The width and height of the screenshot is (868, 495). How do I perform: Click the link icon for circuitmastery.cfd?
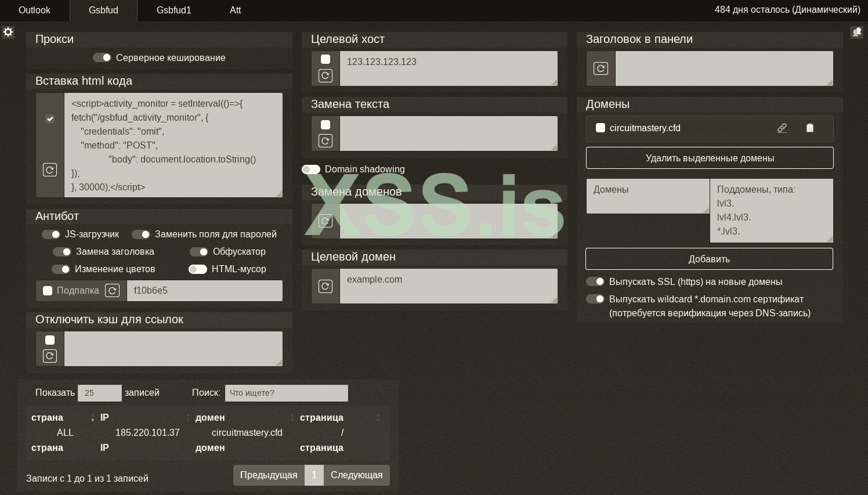pyautogui.click(x=782, y=128)
